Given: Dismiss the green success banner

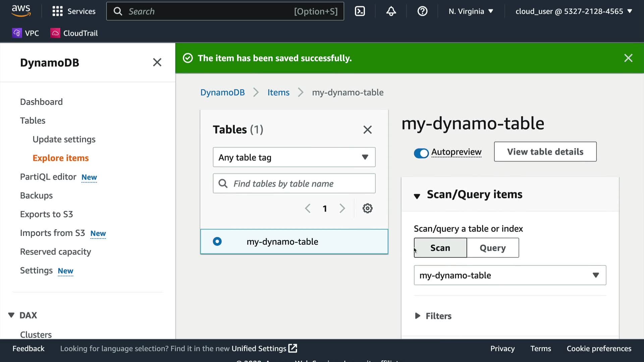Looking at the screenshot, I should tap(628, 58).
